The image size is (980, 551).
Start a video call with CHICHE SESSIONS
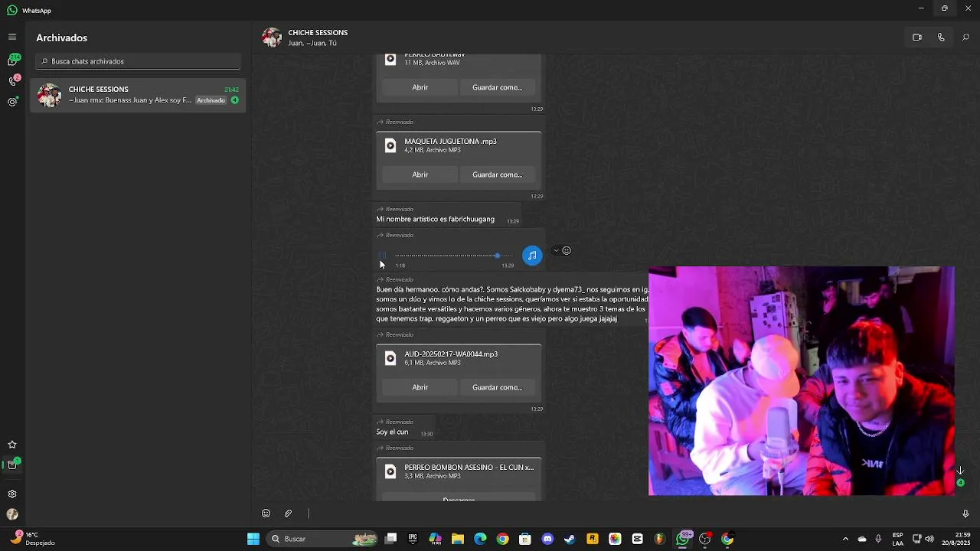917,37
